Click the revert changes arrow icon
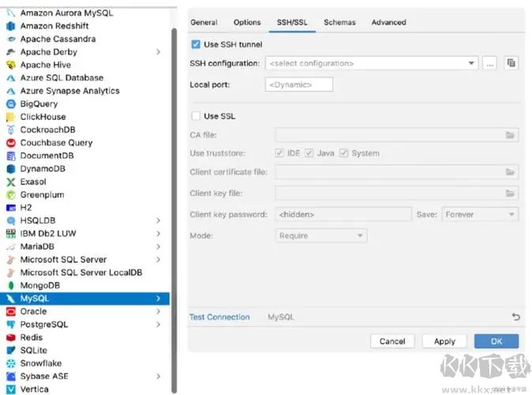 tap(516, 317)
